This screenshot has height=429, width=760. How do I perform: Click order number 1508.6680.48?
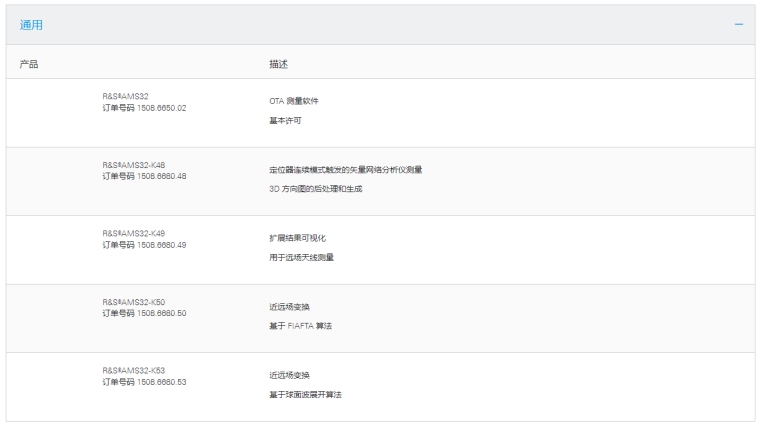[x=144, y=177]
